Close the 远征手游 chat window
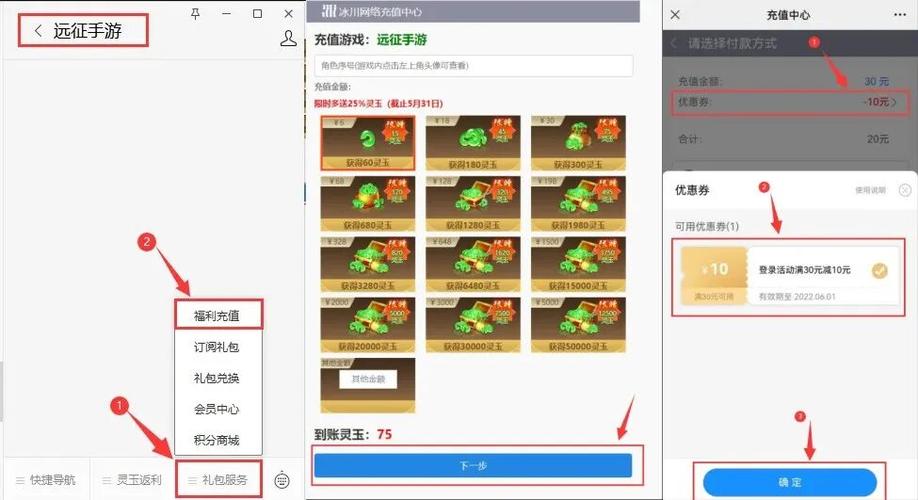The width and height of the screenshot is (918, 500). click(x=289, y=14)
